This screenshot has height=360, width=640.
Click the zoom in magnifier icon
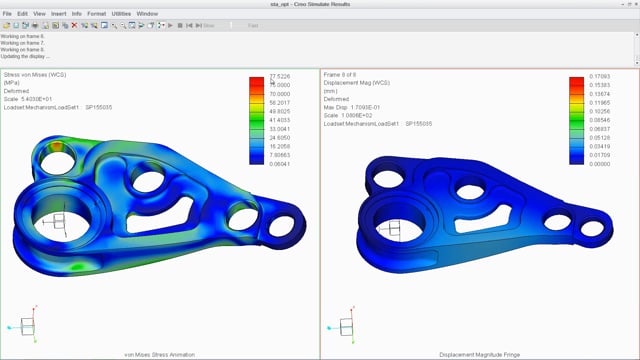pos(114,25)
